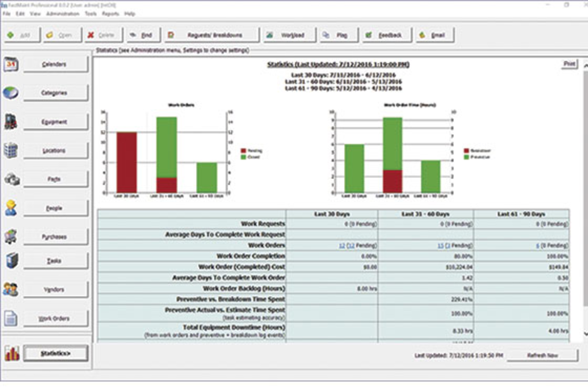Click the calendar icon beside Calendars
588x392 pixels.
tap(11, 64)
